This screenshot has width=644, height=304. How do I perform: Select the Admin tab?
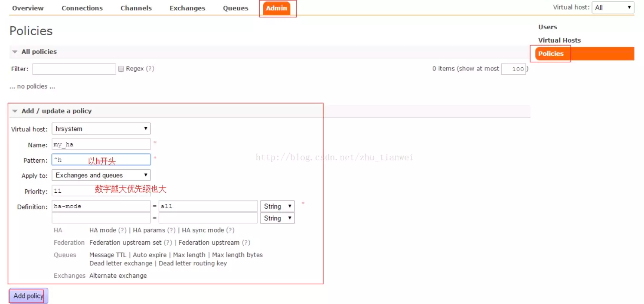point(276,8)
